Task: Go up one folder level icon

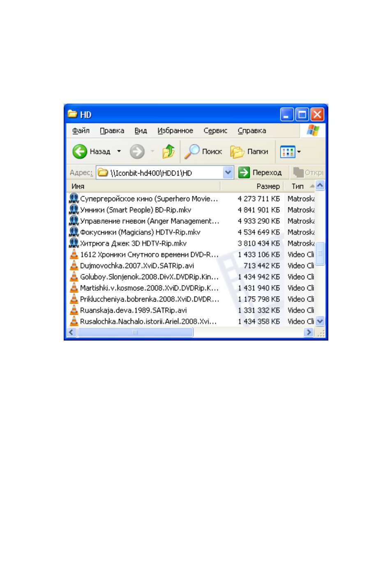Action: coord(168,152)
